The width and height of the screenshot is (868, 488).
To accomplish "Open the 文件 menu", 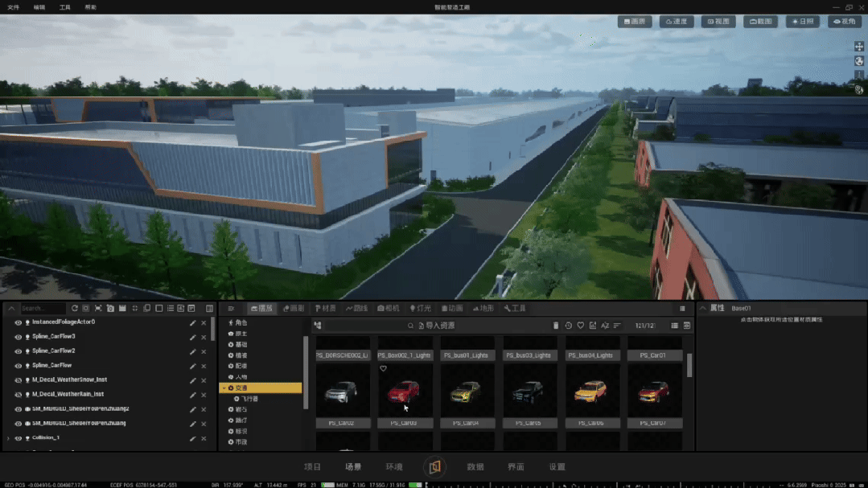I will pos(14,7).
